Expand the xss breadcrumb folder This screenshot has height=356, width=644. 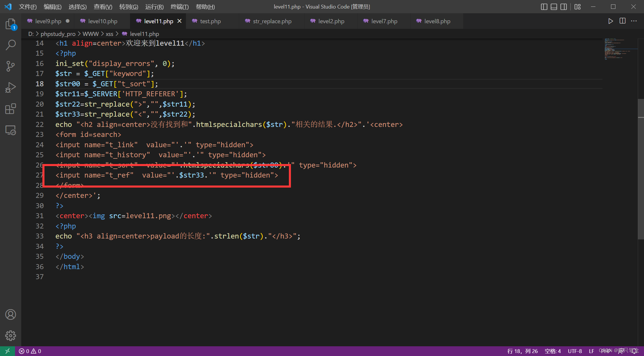click(x=109, y=34)
